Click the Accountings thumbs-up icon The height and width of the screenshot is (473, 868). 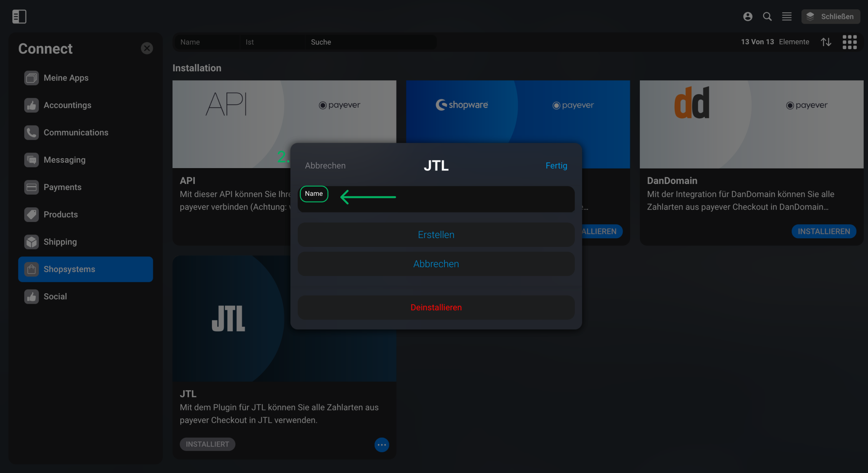[x=31, y=105]
